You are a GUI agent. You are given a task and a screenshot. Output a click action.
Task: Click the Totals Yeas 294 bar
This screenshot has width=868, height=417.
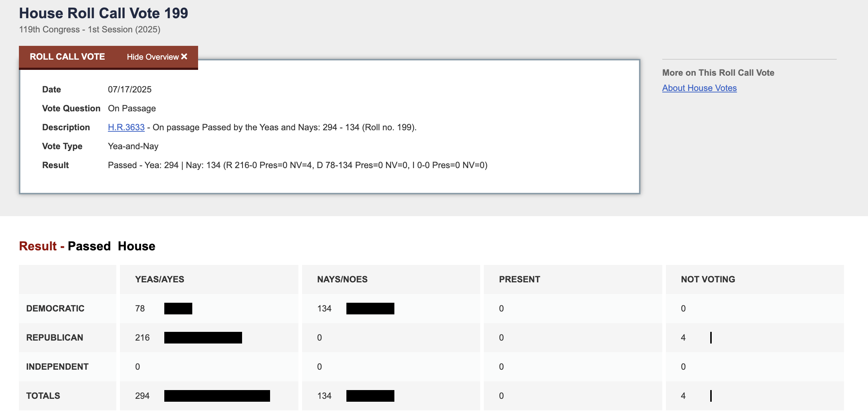point(217,396)
